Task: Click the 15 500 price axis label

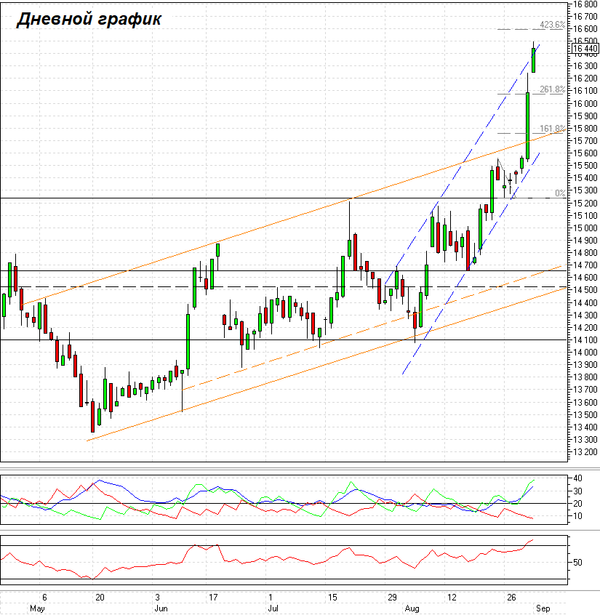Action: click(x=585, y=166)
